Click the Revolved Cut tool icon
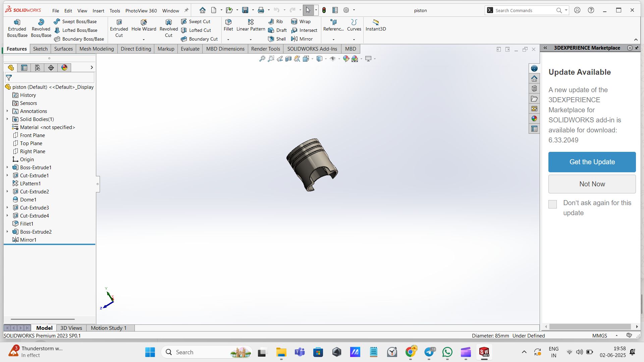The width and height of the screenshot is (644, 362). pyautogui.click(x=169, y=22)
